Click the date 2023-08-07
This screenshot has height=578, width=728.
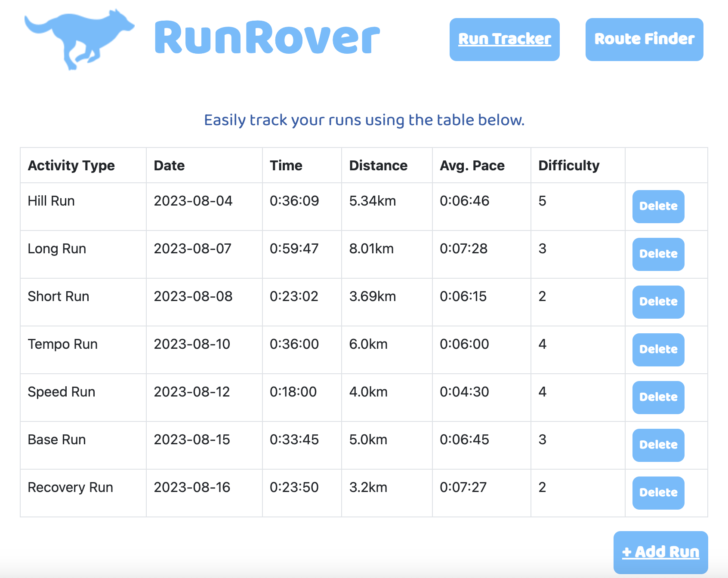click(x=193, y=249)
